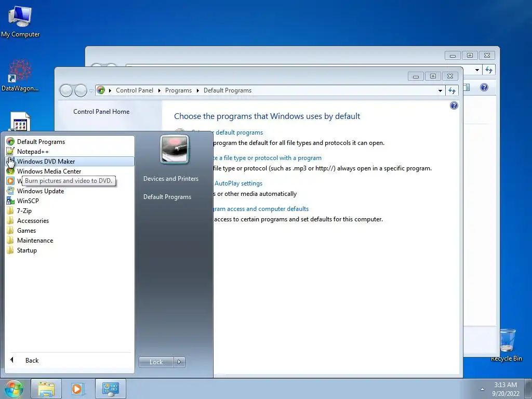The height and width of the screenshot is (399, 532).
Task: Click the user account picture in Start menu
Action: [x=175, y=149]
